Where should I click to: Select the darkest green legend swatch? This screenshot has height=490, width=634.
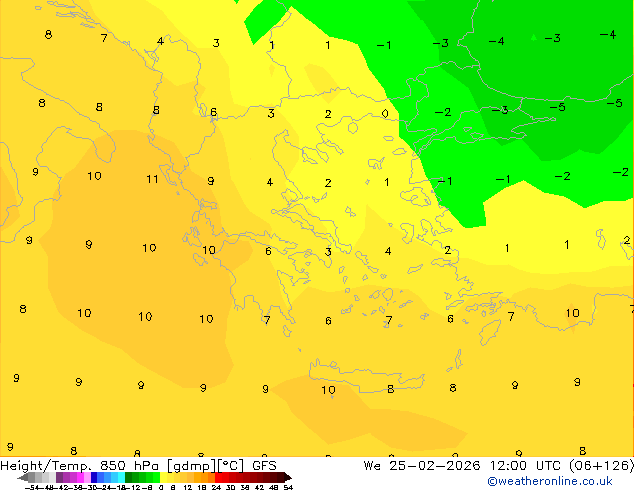pyautogui.click(x=129, y=477)
